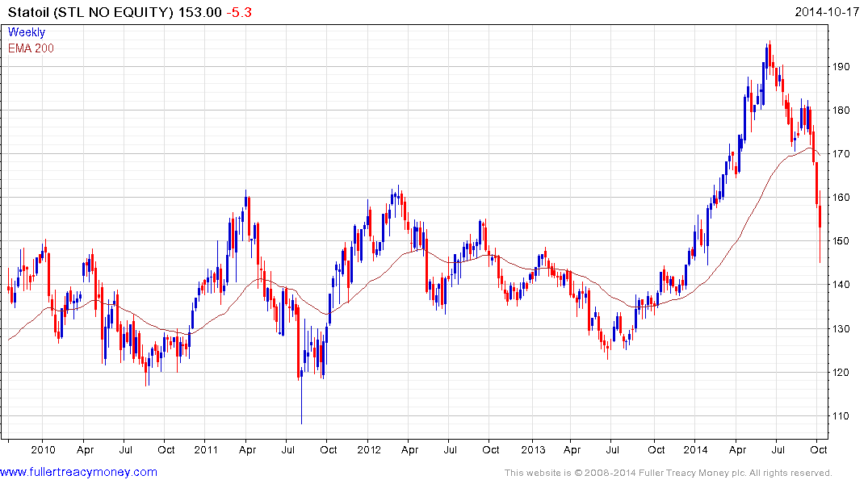868x484 pixels.
Task: Click the 150 price axis label
Action: [x=841, y=241]
